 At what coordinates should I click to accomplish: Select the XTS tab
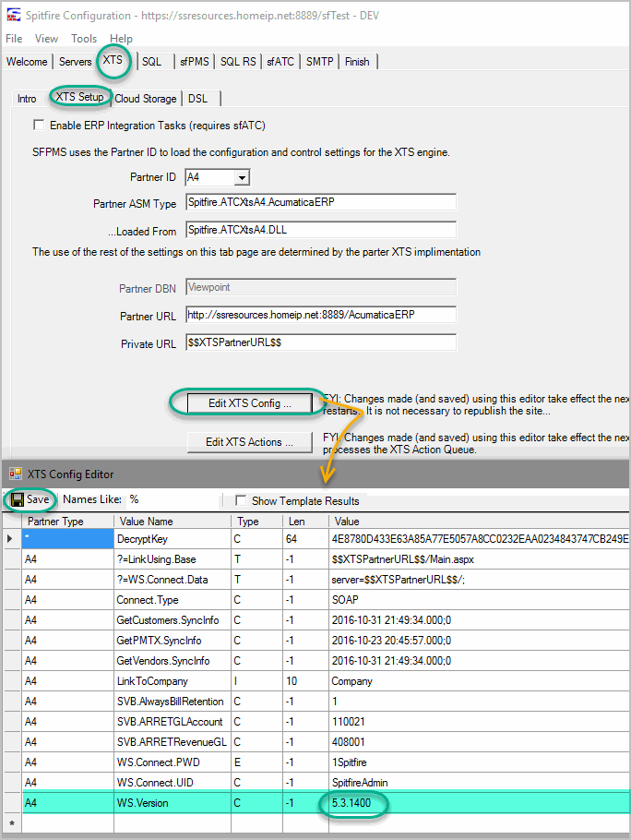(113, 60)
